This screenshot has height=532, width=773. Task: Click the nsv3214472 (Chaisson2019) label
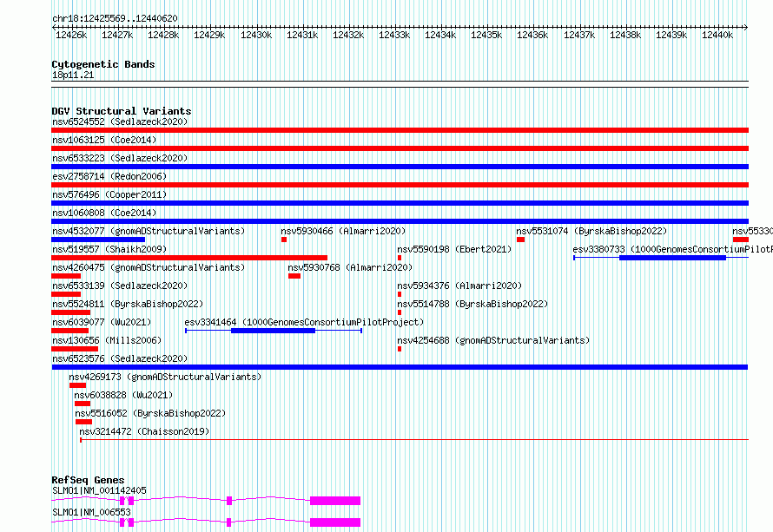click(144, 431)
